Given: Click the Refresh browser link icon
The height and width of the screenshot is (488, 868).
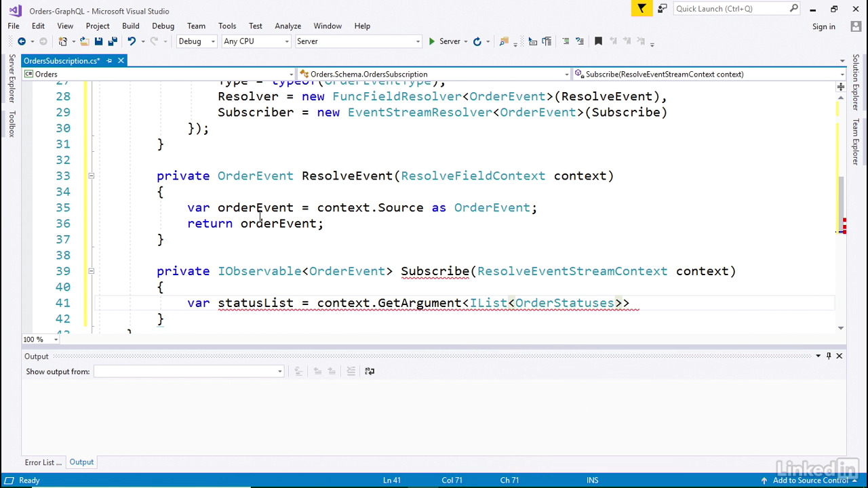Looking at the screenshot, I should pos(477,41).
